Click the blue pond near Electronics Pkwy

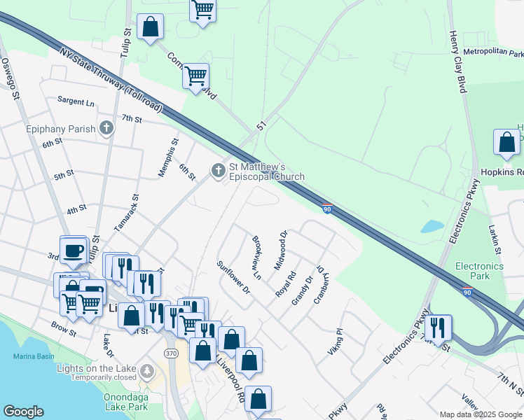click(432, 227)
